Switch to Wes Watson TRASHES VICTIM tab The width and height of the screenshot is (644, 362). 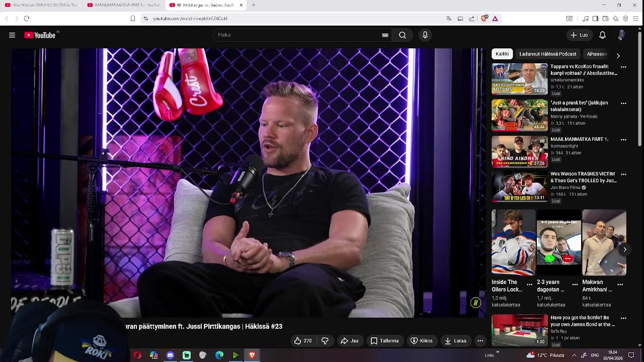coord(41,5)
